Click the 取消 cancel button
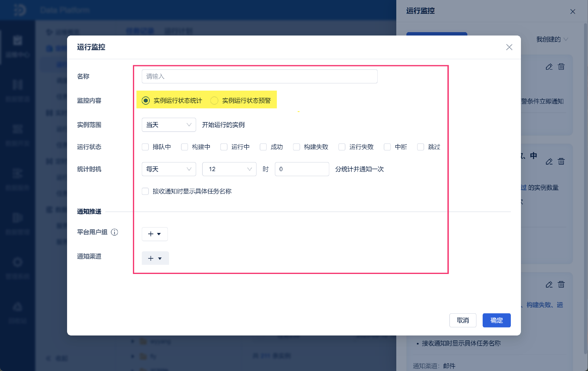This screenshot has width=588, height=371. click(x=462, y=320)
